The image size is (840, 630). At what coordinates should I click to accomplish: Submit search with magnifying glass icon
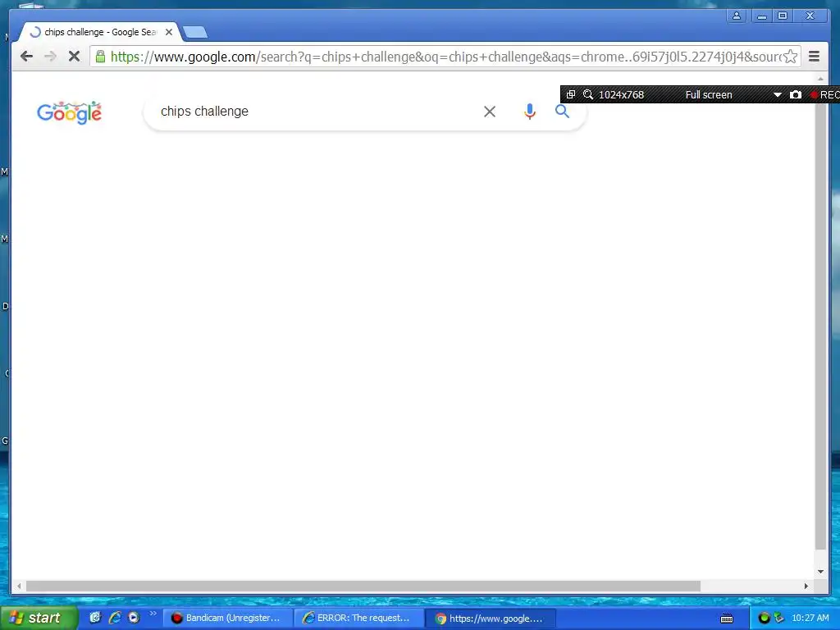pos(562,112)
